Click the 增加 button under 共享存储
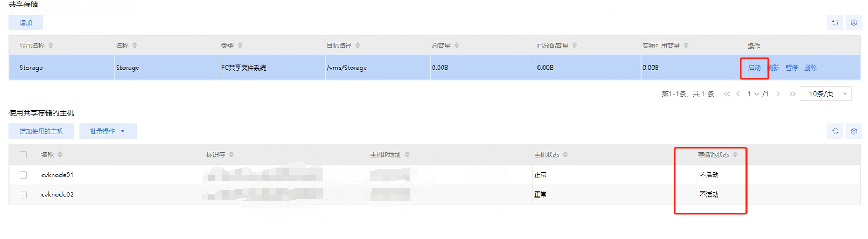Viewport: 868px width, 239px height. tap(26, 22)
